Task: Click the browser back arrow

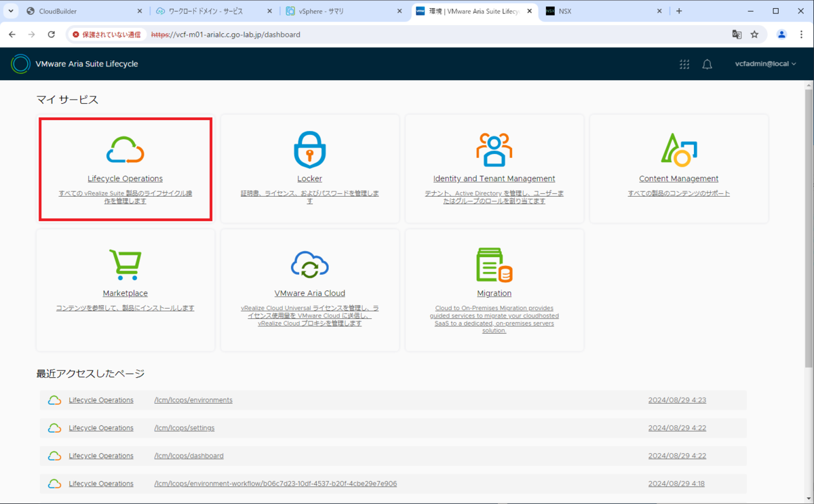Action: tap(12, 34)
